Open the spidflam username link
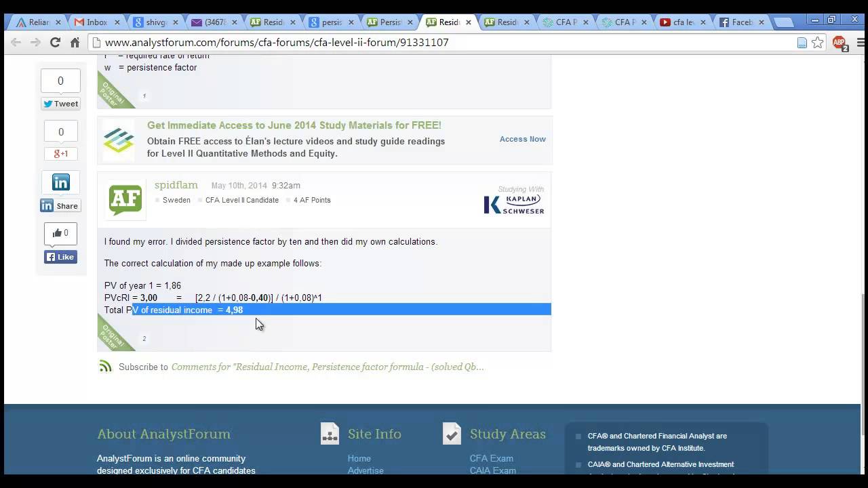This screenshot has width=868, height=488. [x=176, y=185]
